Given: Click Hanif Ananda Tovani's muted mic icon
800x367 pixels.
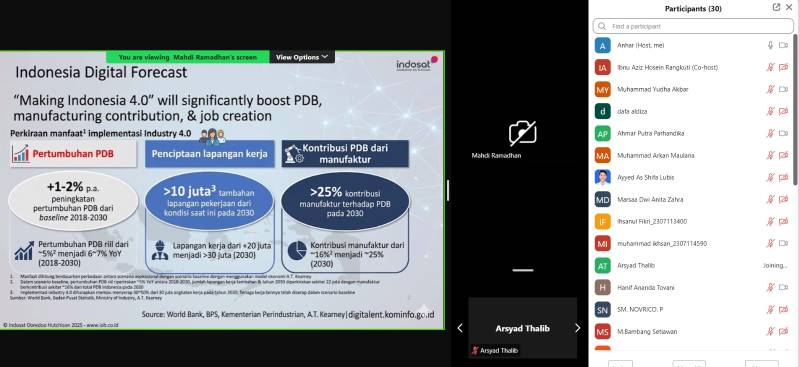Looking at the screenshot, I should click(770, 287).
